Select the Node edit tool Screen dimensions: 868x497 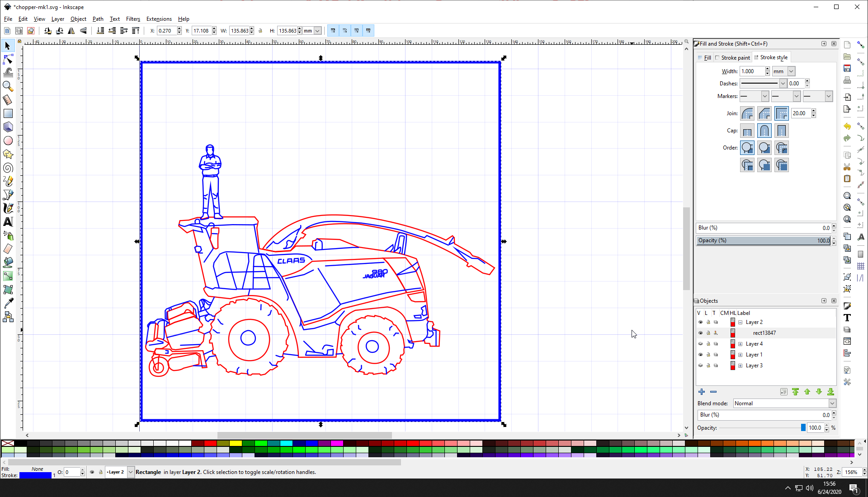click(8, 59)
